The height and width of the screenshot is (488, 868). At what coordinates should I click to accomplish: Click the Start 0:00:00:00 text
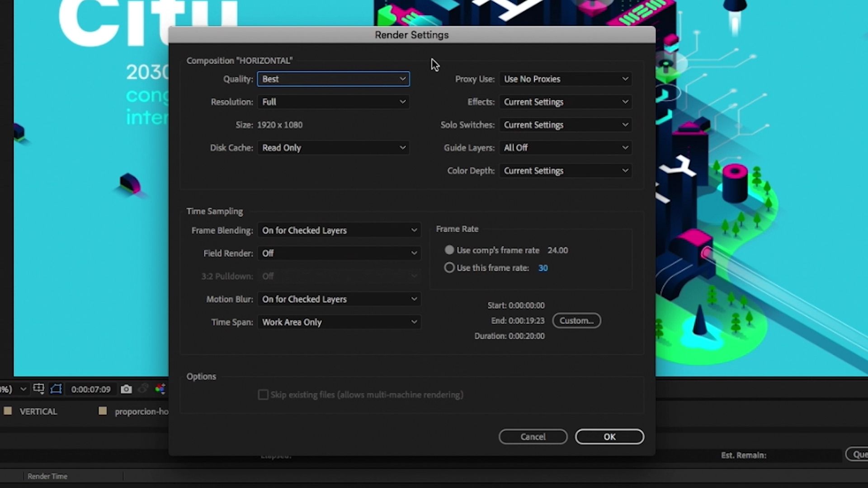[516, 305]
